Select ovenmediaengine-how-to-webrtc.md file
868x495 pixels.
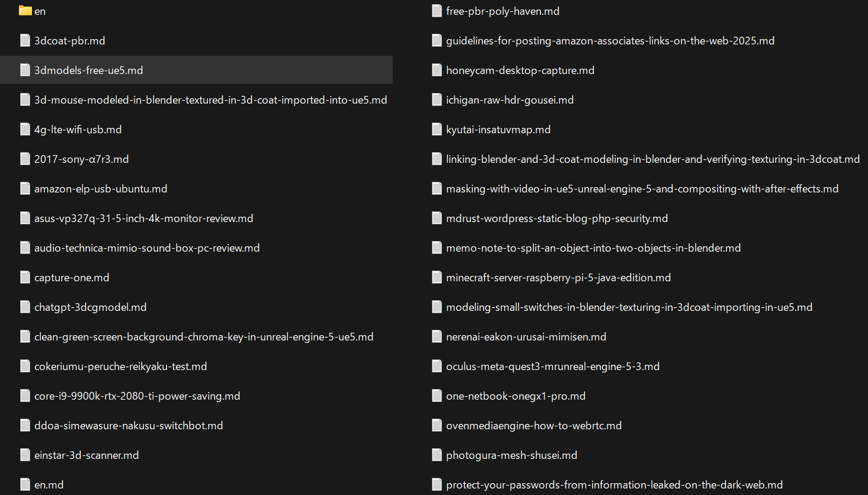pos(534,425)
